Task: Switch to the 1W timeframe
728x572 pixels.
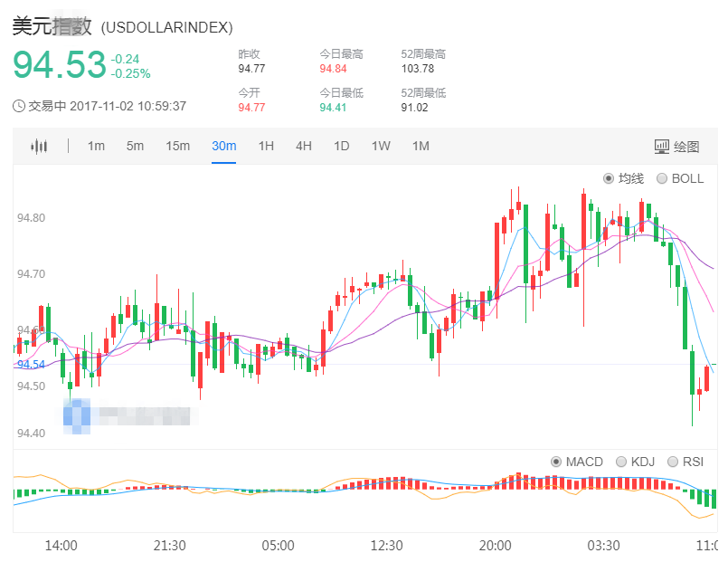Action: point(381,146)
